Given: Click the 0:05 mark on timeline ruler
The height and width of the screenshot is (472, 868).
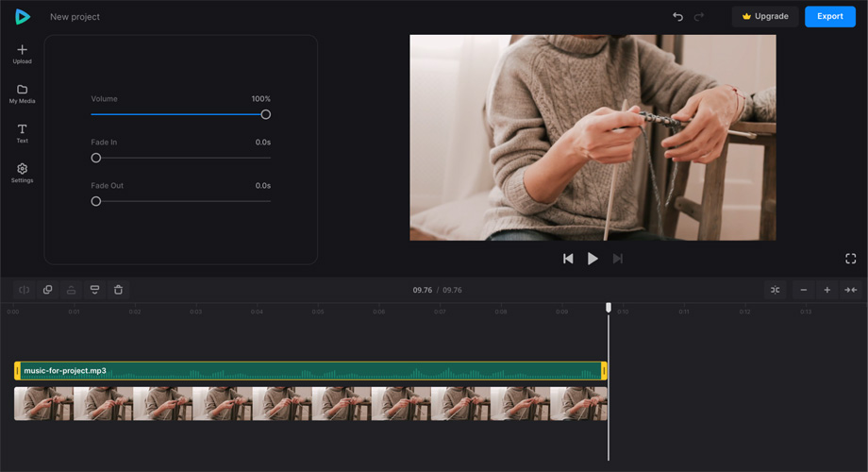Looking at the screenshot, I should click(318, 312).
